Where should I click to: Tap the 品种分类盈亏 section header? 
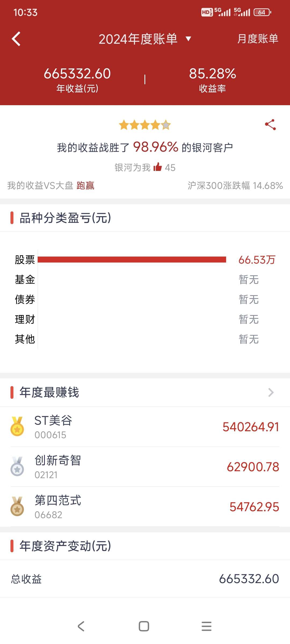[65, 218]
